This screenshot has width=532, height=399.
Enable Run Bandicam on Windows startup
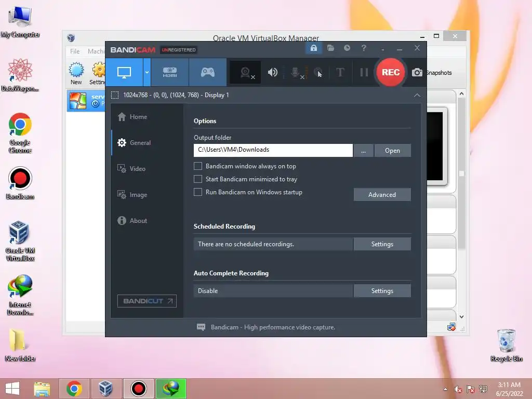point(198,192)
